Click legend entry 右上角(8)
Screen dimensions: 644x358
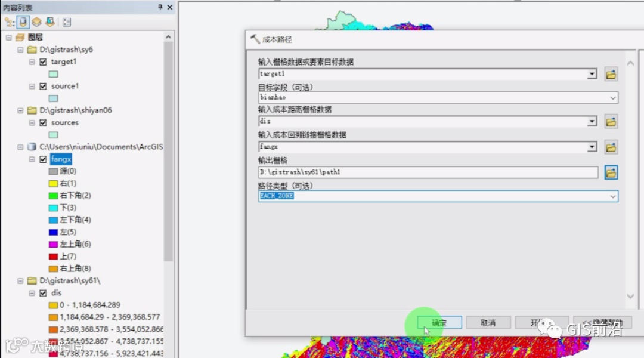pos(75,268)
